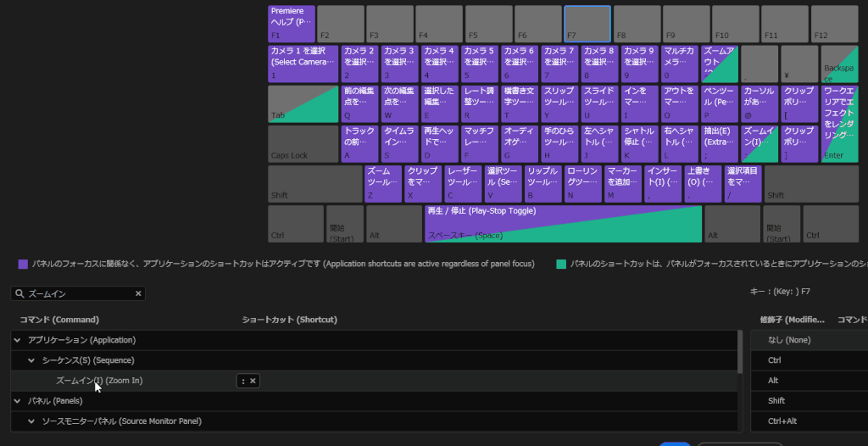Screen dimensions: 868x446
Task: Collapse the シーケンス(S) (Sequence) group
Action: click(31, 360)
